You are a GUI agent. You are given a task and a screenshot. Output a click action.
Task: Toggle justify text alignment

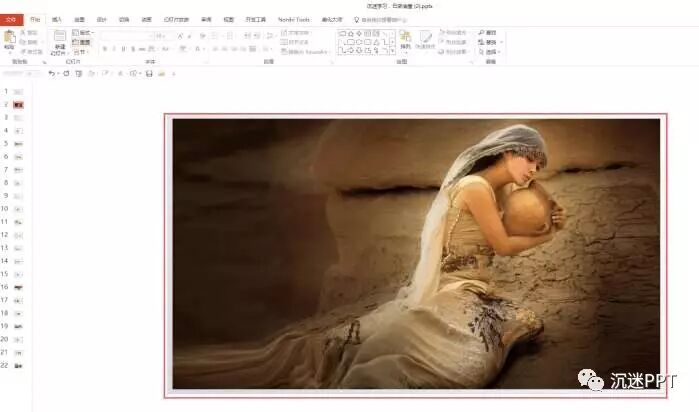click(x=243, y=49)
